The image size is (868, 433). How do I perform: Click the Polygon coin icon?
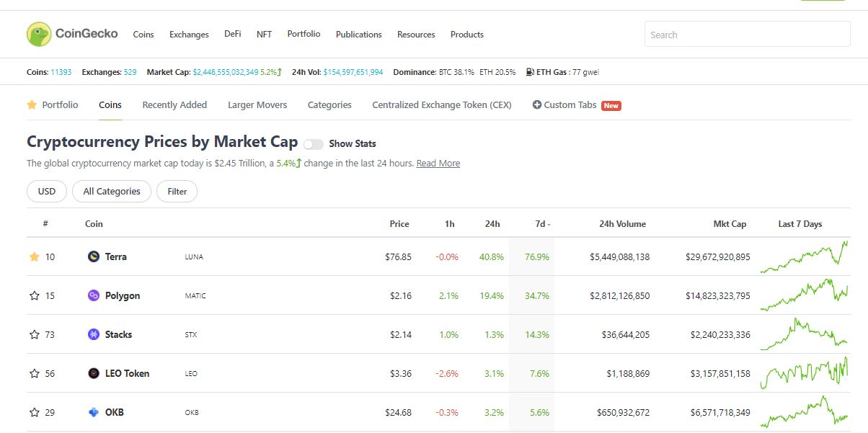pyautogui.click(x=93, y=295)
